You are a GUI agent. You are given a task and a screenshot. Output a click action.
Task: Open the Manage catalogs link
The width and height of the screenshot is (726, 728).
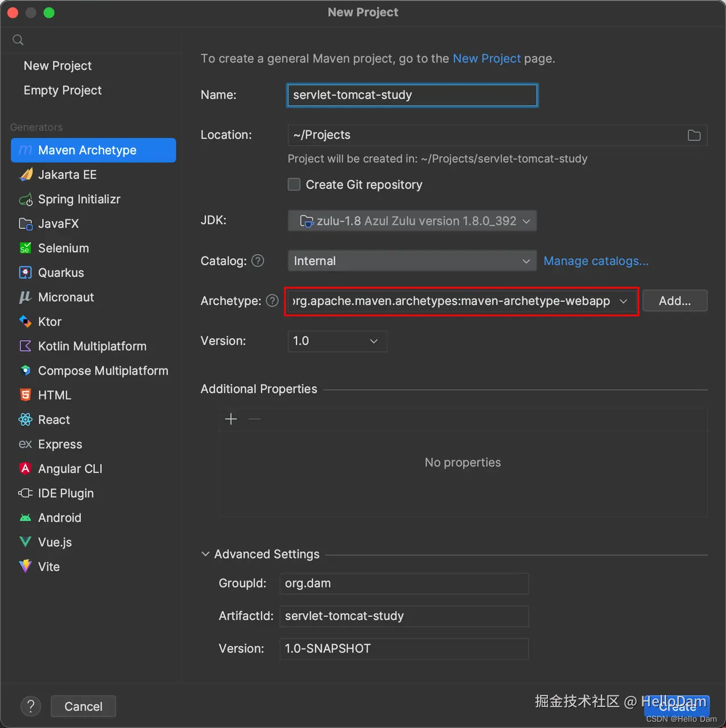(596, 261)
